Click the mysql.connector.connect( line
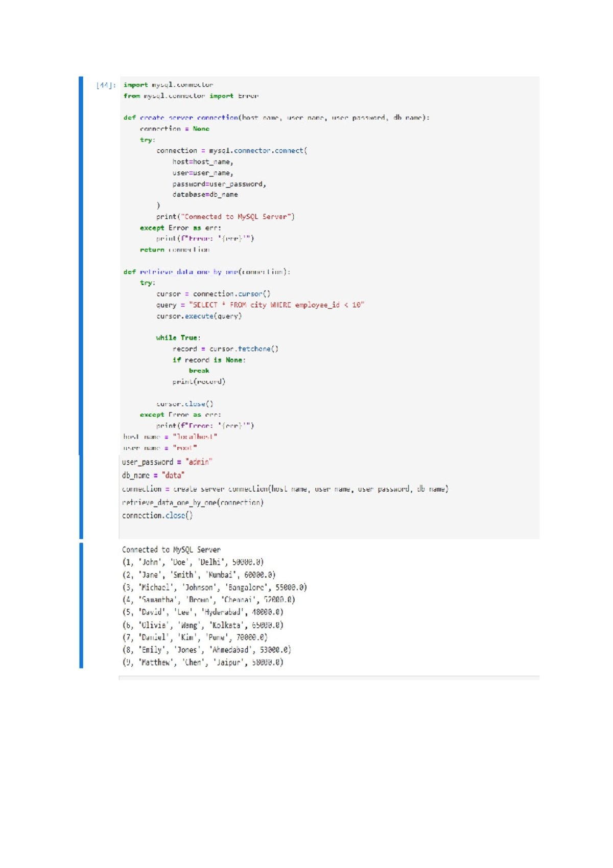 tap(232, 151)
